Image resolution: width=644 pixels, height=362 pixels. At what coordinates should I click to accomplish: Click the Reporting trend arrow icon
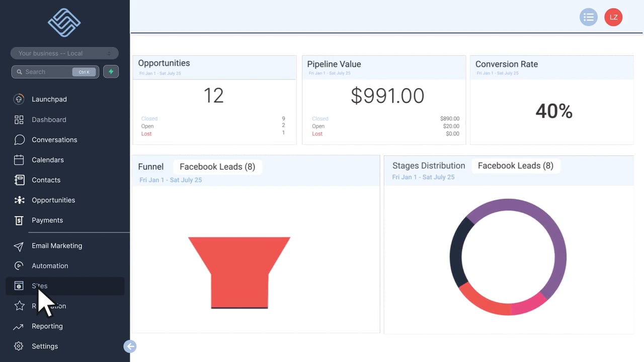click(18, 327)
